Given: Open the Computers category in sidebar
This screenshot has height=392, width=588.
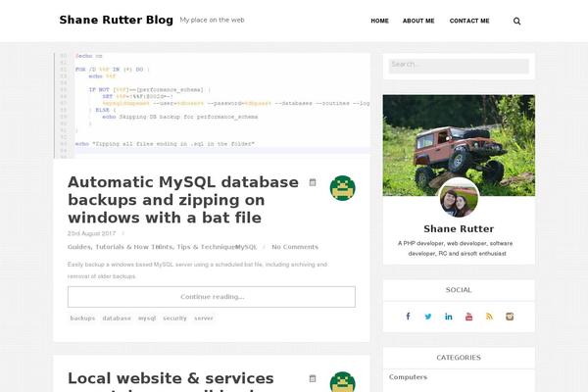Looking at the screenshot, I should [x=408, y=377].
